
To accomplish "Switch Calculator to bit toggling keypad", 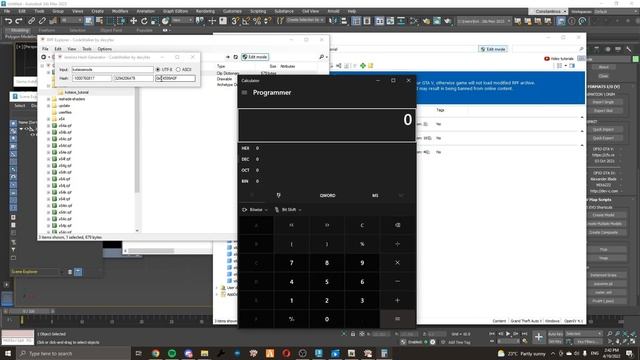I will [x=278, y=196].
